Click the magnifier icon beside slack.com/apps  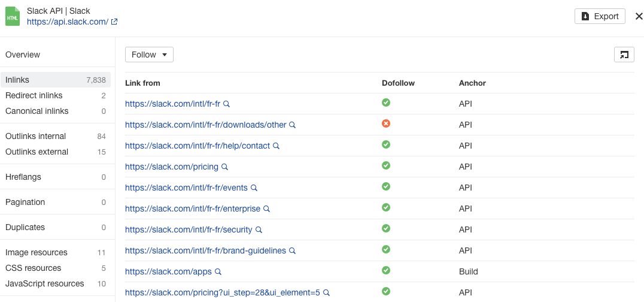point(218,272)
